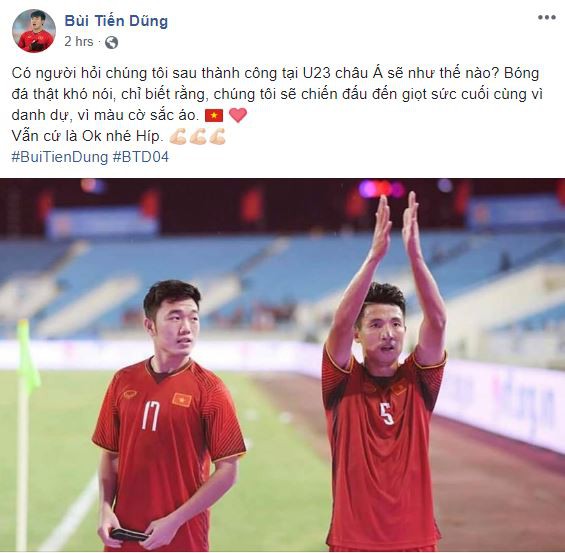Viewport: 565px width, 553px height.
Task: Open the profile picture next to the name
Action: pyautogui.click(x=34, y=31)
